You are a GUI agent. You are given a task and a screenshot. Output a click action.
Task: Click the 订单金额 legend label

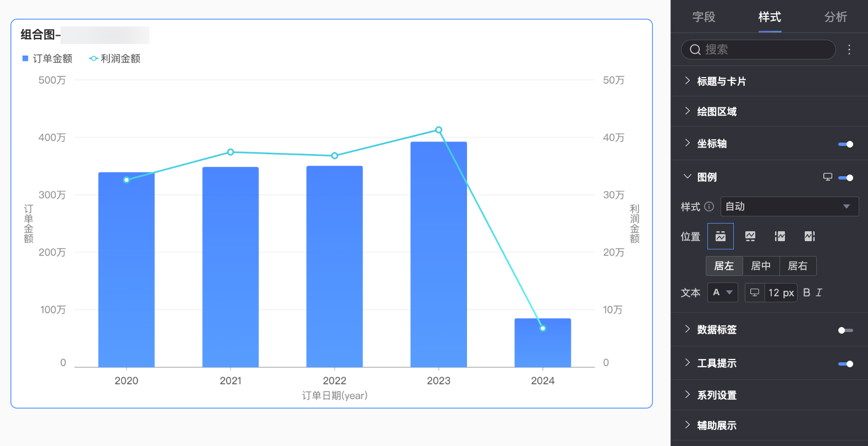(x=52, y=58)
